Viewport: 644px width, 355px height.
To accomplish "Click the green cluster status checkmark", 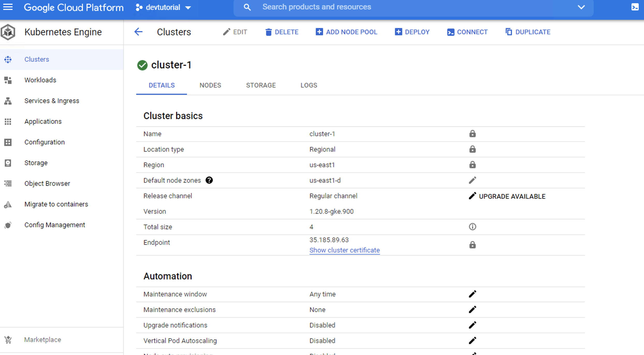I will tap(142, 65).
